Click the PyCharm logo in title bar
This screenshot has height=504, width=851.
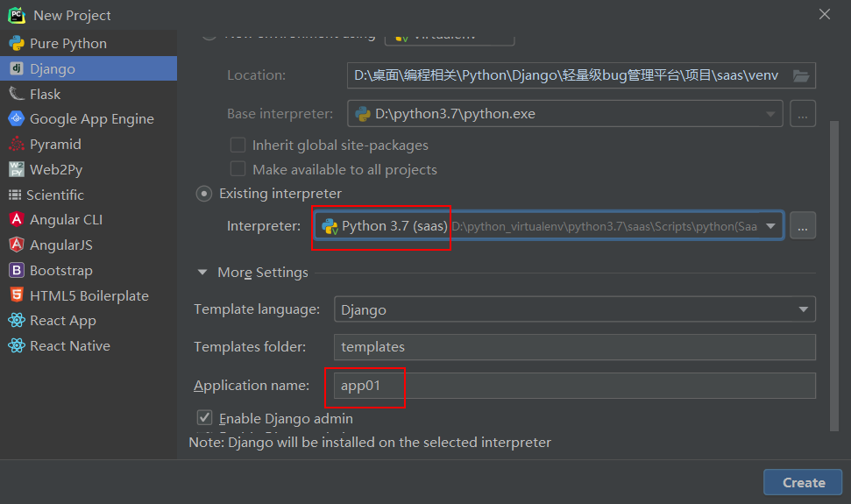pos(17,15)
